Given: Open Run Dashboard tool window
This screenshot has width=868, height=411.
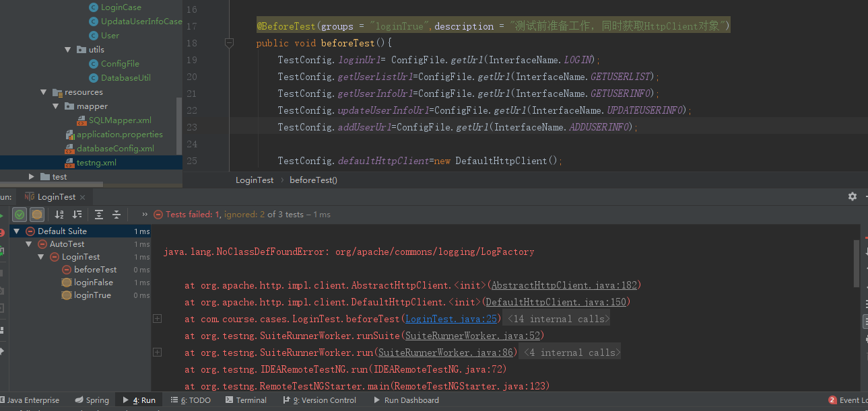Looking at the screenshot, I should coord(406,400).
